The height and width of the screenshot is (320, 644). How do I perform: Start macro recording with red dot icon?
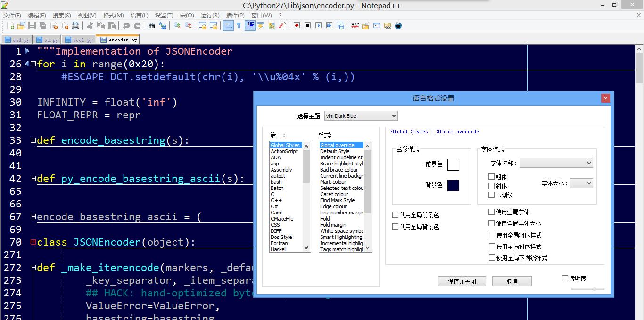tap(297, 25)
